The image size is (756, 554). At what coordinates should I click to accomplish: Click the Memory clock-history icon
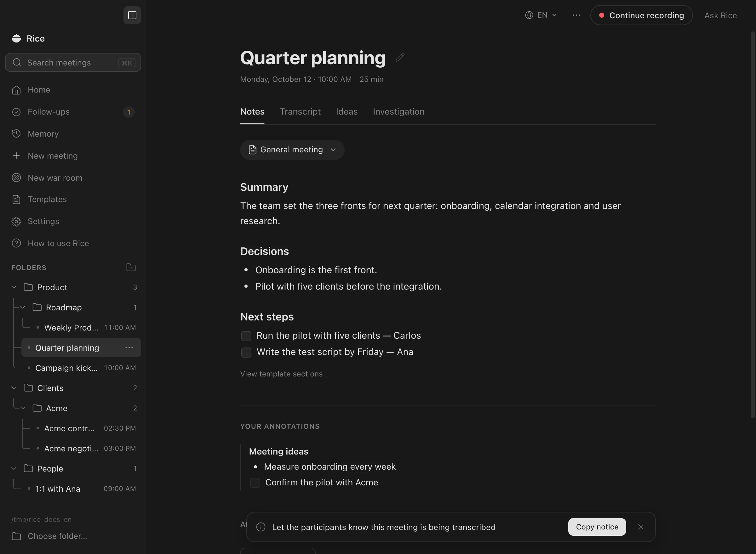pos(16,133)
